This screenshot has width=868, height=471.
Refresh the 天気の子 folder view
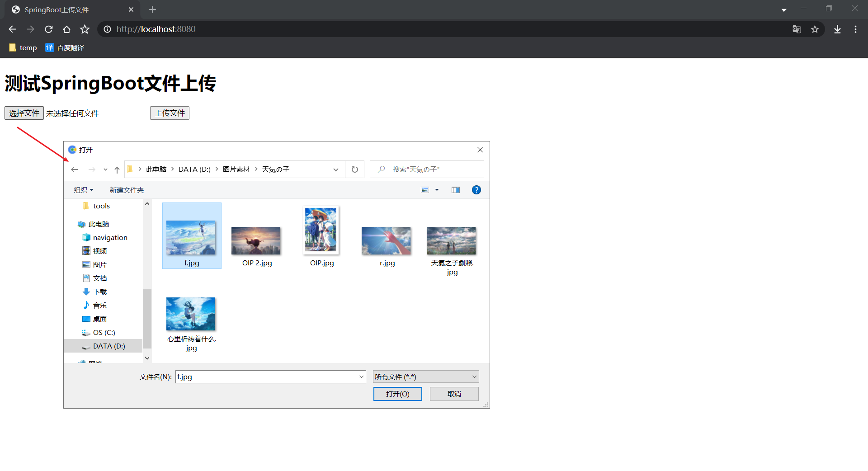[355, 170]
